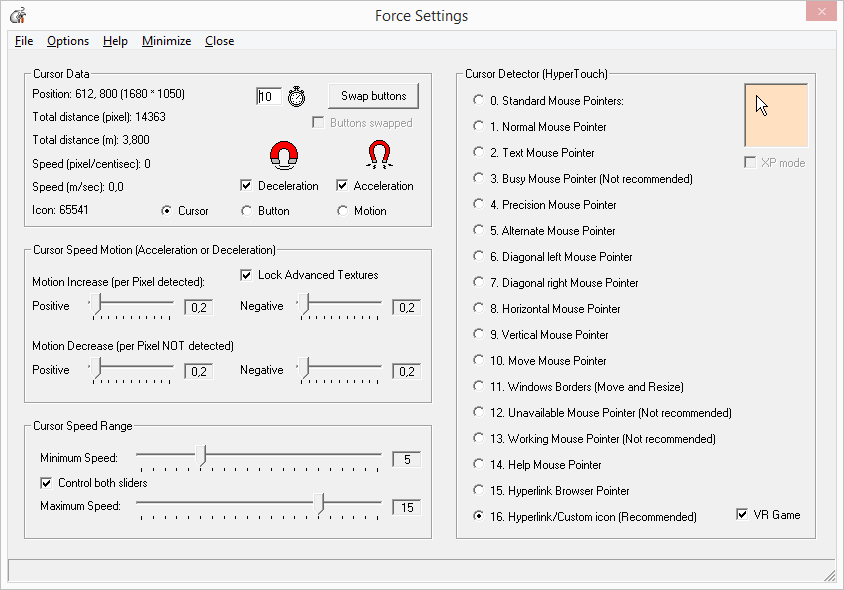Click the Close menu item
This screenshot has width=844, height=590.
(220, 41)
